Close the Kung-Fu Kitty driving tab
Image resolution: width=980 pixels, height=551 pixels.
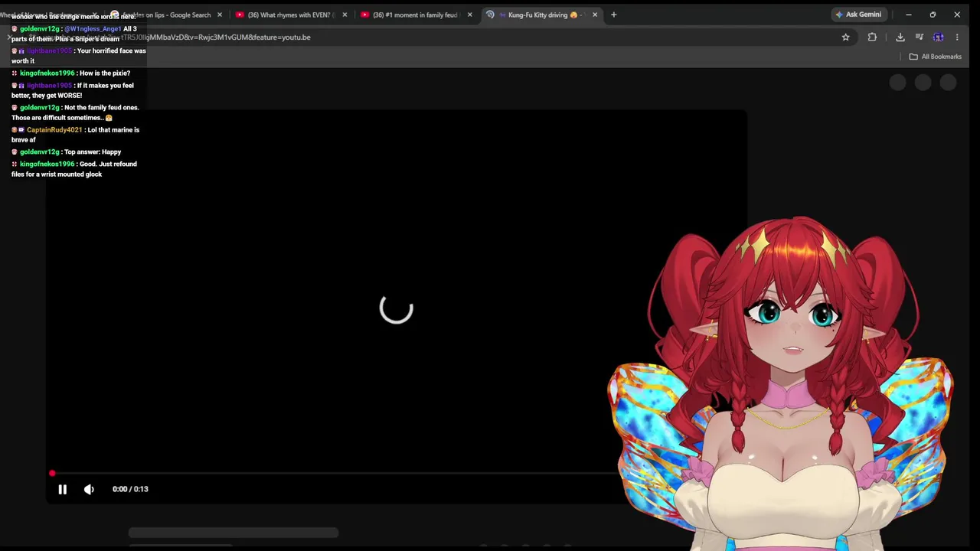point(595,15)
